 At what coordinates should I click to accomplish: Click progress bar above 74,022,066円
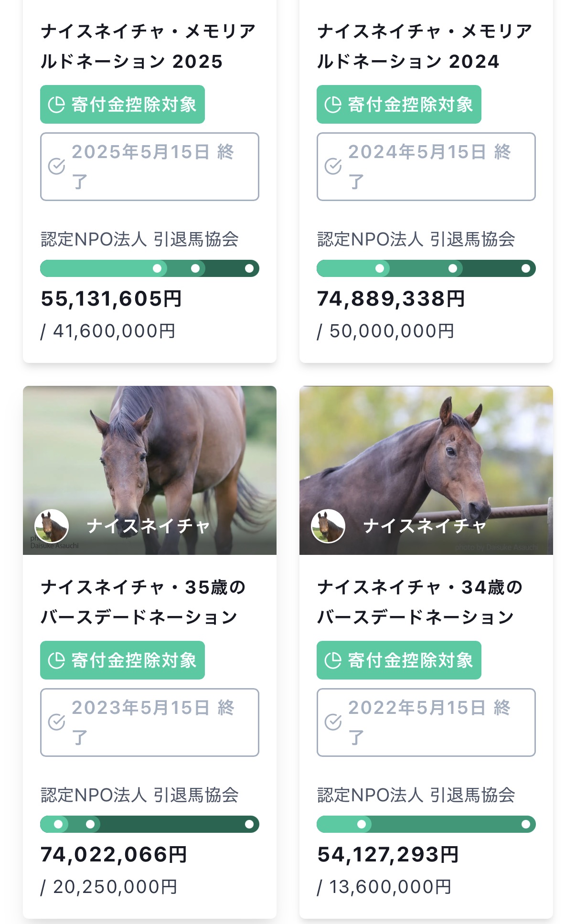coord(149,824)
